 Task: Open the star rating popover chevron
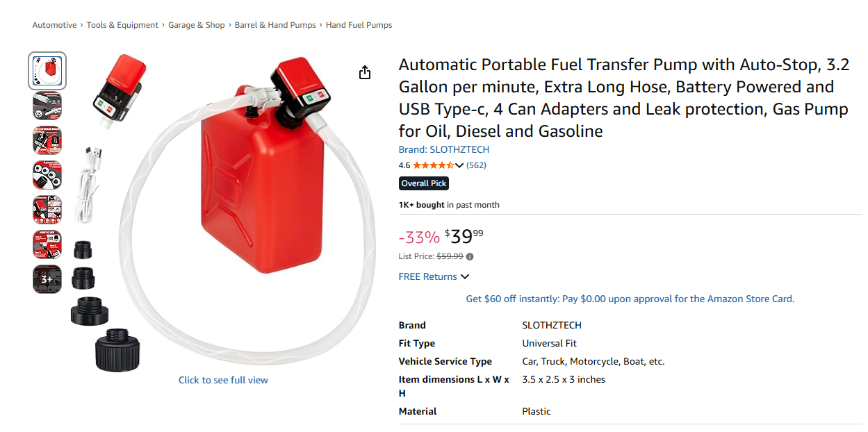pyautogui.click(x=459, y=165)
